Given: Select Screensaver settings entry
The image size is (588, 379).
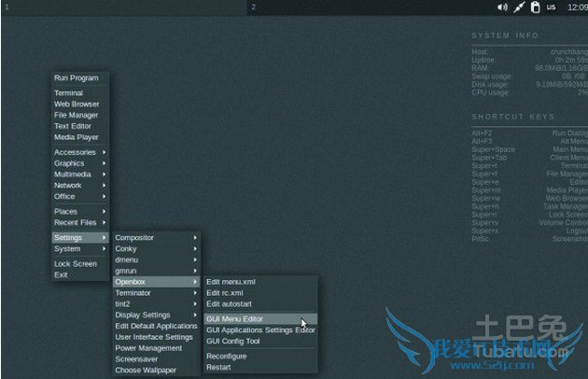Looking at the screenshot, I should [157, 359].
